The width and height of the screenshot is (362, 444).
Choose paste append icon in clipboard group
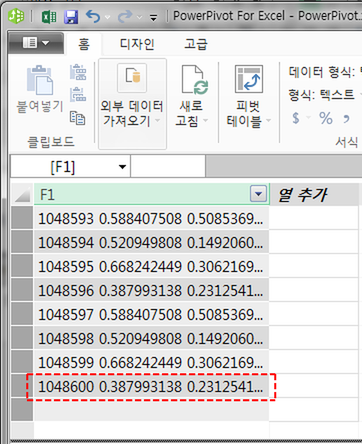click(x=78, y=72)
